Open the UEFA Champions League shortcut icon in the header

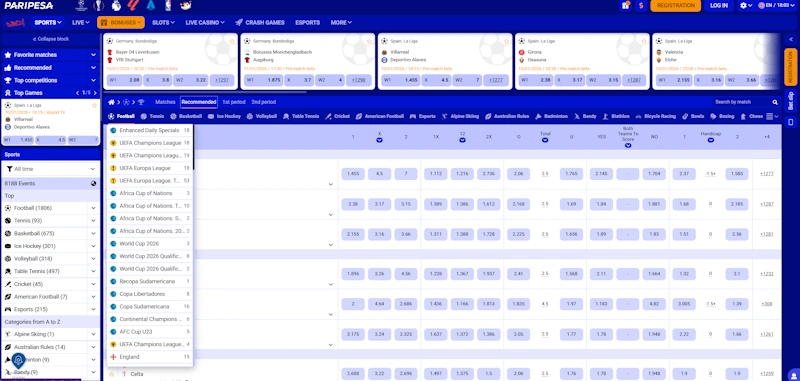coord(81,6)
